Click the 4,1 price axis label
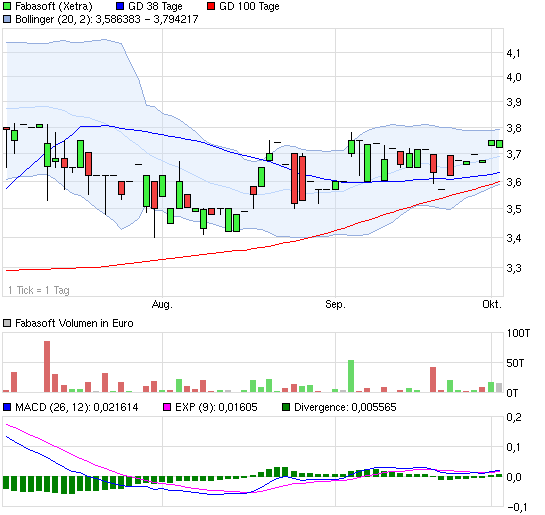The width and height of the screenshot is (545, 515). (514, 54)
